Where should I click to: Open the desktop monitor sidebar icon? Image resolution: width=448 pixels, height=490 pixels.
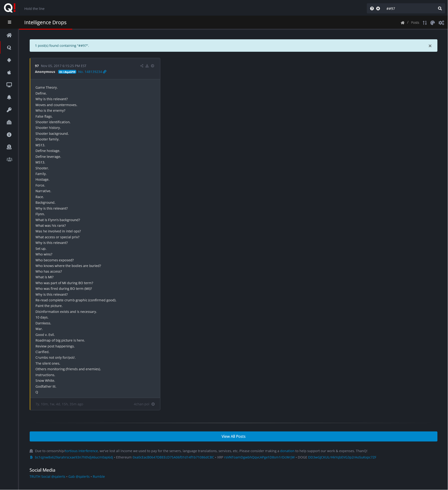coord(9,85)
